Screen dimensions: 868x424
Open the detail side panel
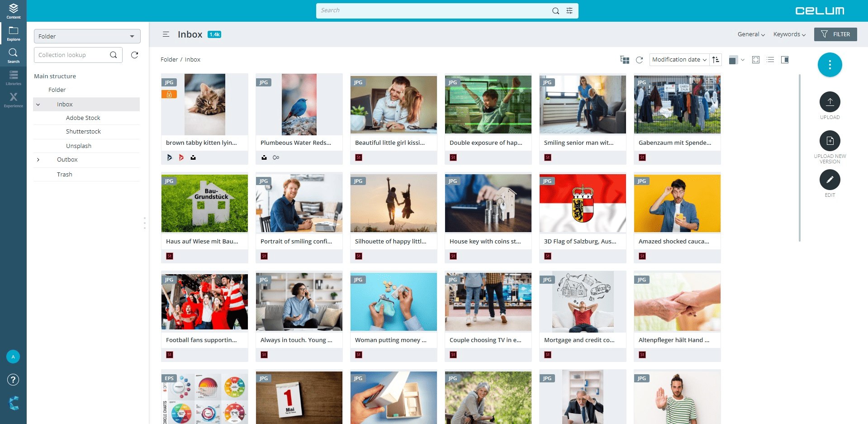point(786,59)
